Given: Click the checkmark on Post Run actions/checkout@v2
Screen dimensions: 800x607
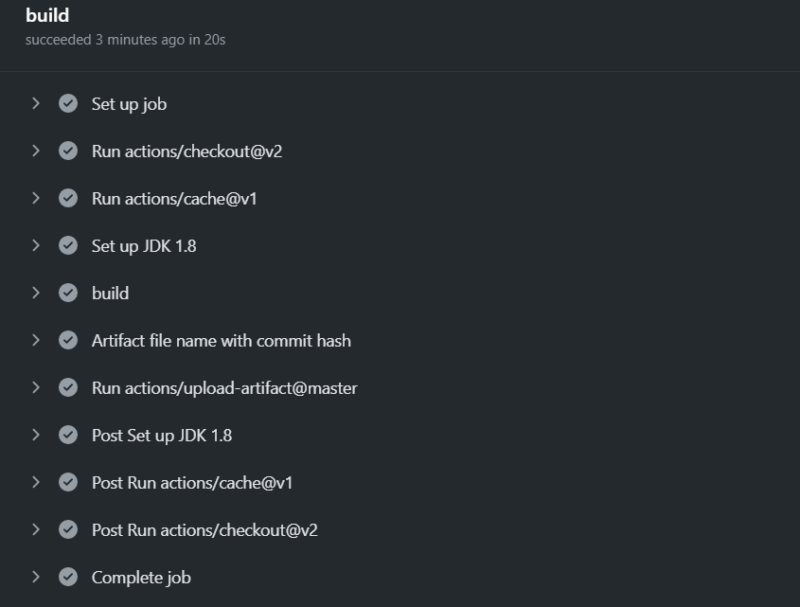Looking at the screenshot, I should pyautogui.click(x=67, y=530).
